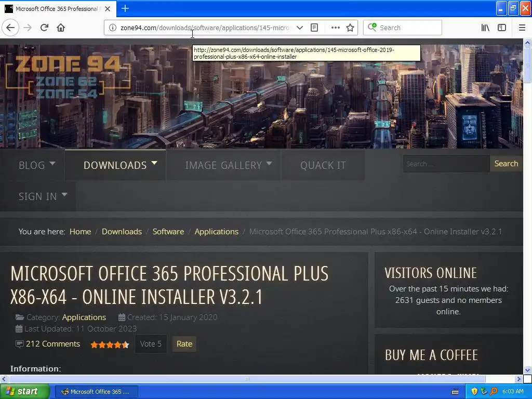Click the article title heading

[x=170, y=285]
